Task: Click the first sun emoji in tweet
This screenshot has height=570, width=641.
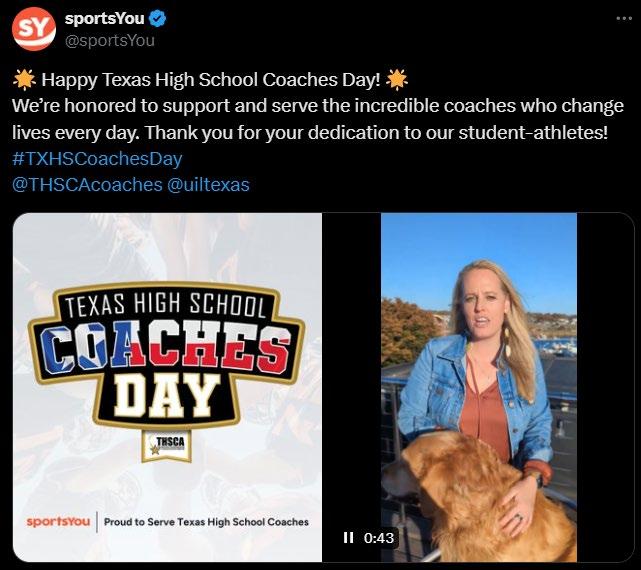Action: [24, 80]
